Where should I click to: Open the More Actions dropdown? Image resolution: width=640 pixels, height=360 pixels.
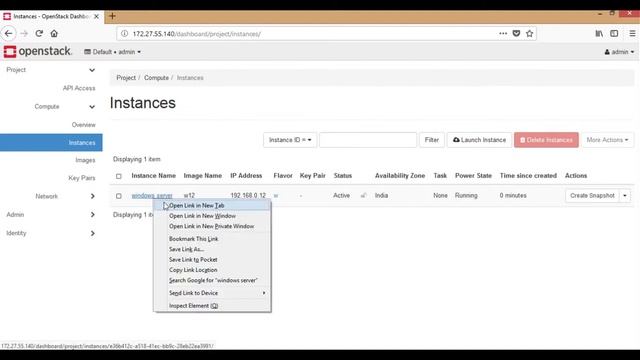coord(607,140)
